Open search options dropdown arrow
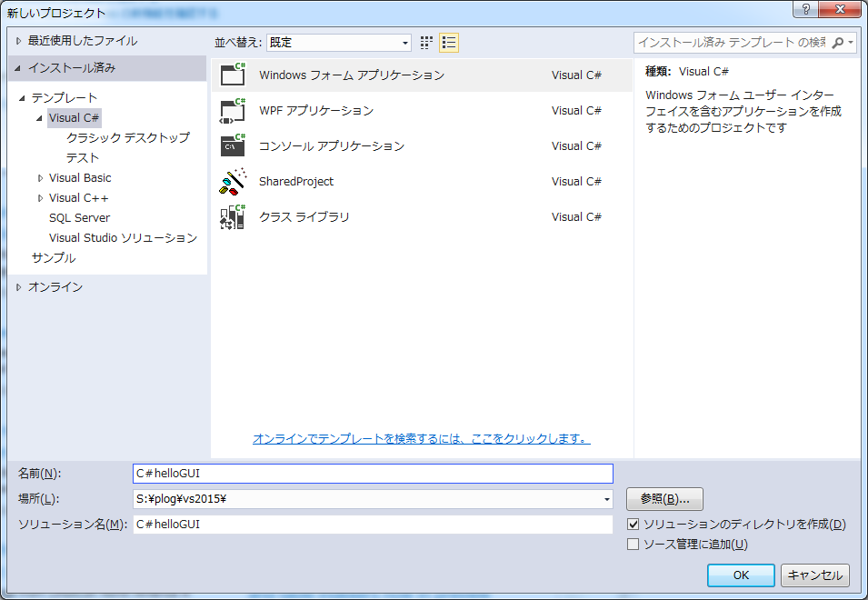The image size is (868, 600). (851, 43)
